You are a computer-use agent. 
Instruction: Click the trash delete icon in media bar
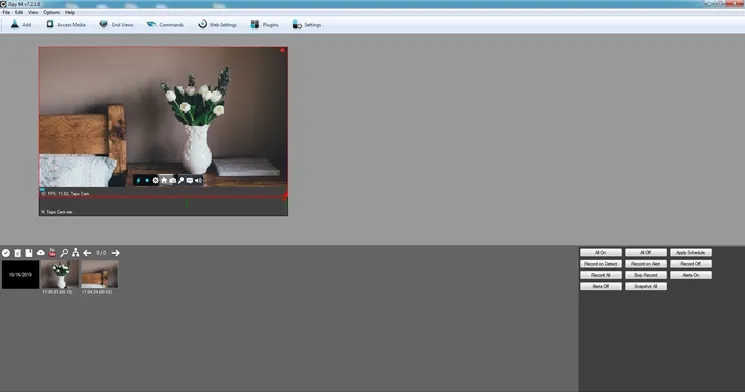click(x=18, y=253)
